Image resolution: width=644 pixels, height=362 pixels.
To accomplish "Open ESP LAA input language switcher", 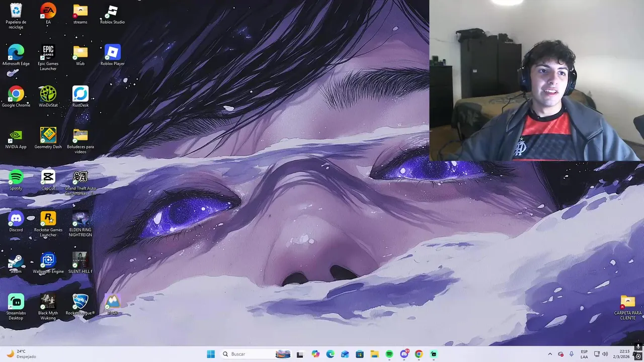I will 584,354.
